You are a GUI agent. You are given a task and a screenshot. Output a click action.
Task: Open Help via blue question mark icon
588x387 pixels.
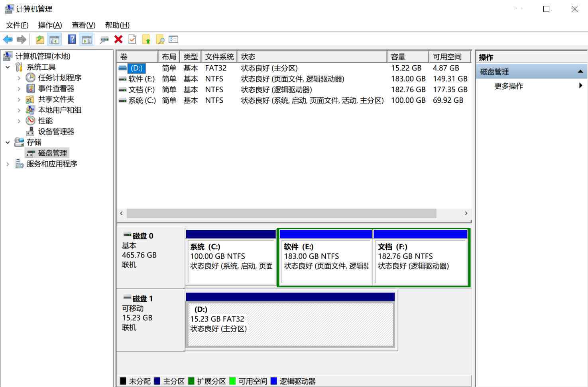(72, 39)
